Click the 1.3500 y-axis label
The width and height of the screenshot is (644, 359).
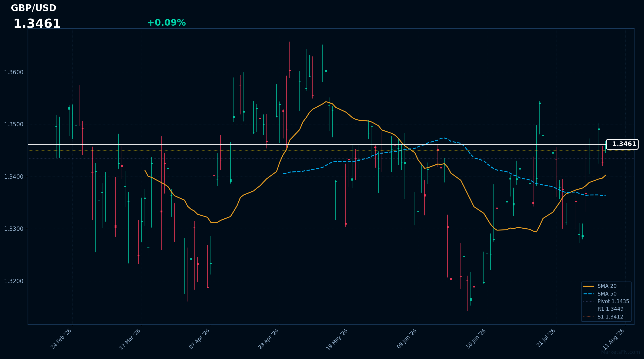tap(14, 124)
